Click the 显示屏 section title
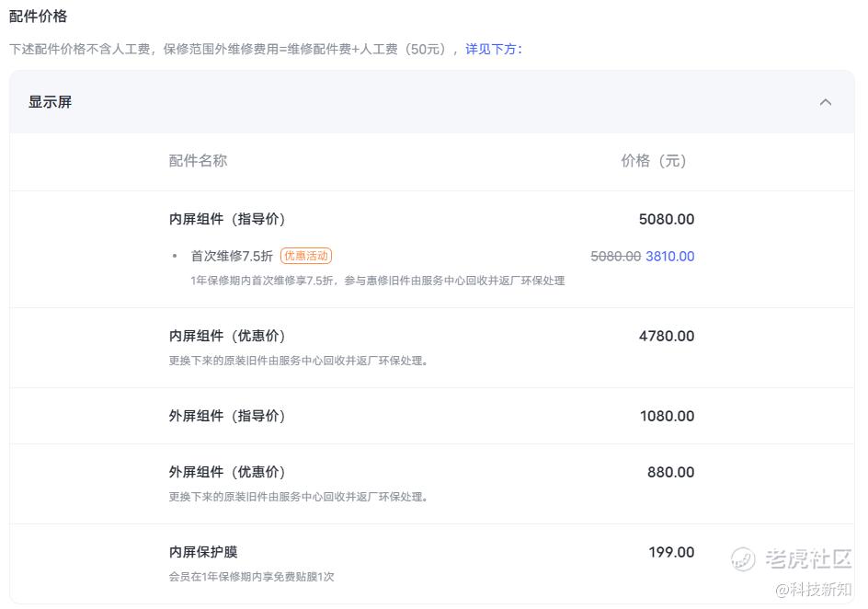The image size is (868, 609). pos(50,102)
